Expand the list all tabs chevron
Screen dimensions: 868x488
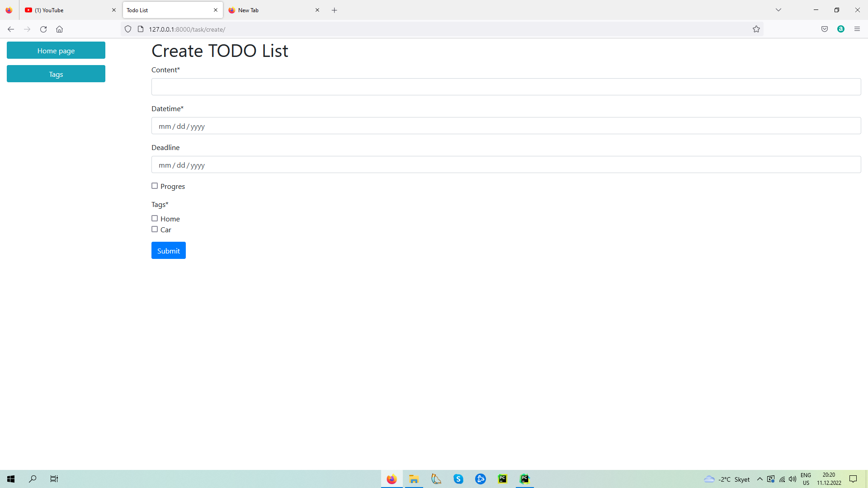point(778,10)
